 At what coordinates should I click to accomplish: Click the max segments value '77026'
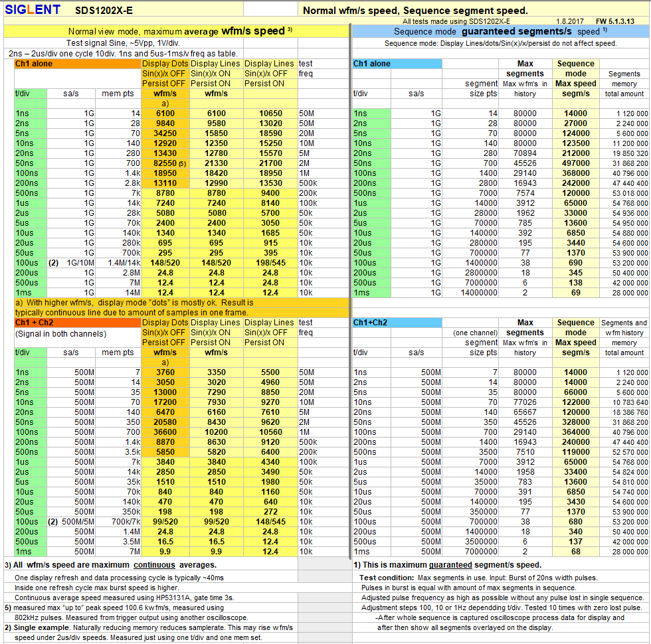pos(525,402)
